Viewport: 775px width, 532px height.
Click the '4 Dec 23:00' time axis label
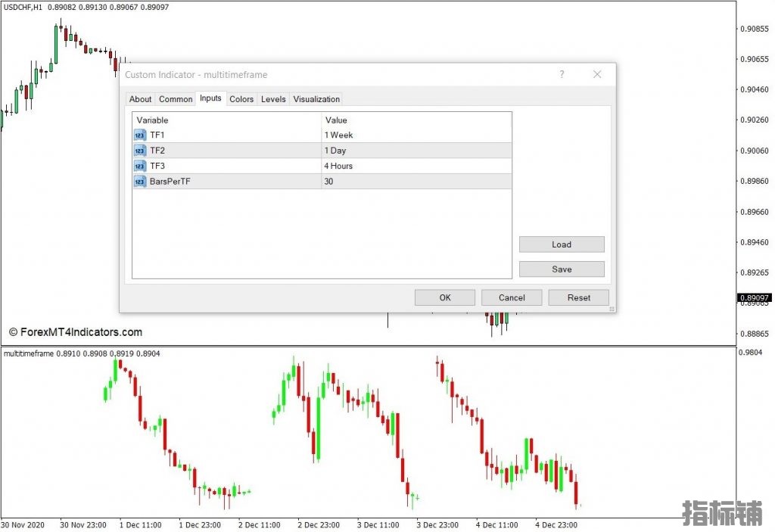point(556,524)
